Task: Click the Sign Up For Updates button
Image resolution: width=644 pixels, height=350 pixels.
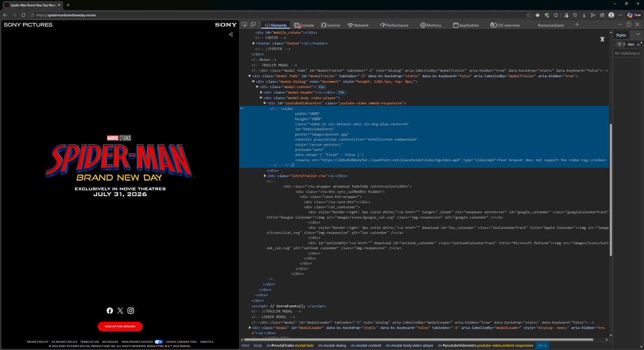Action: click(120, 327)
